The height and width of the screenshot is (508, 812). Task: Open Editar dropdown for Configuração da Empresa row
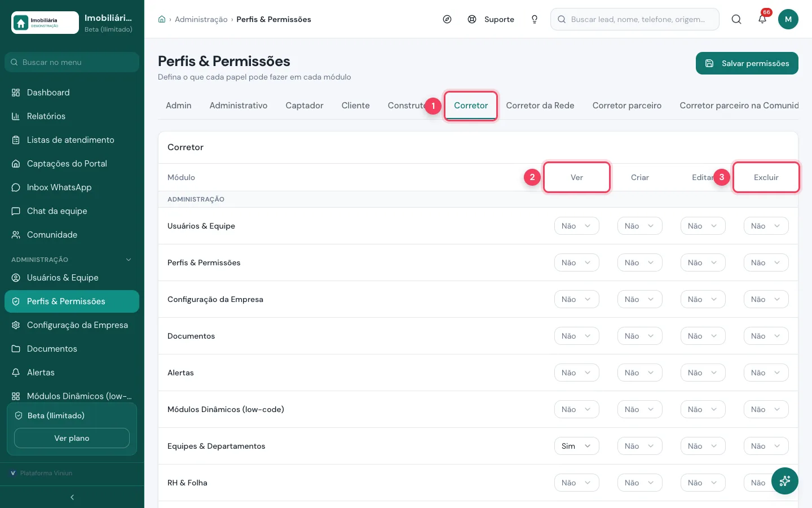coord(703,299)
